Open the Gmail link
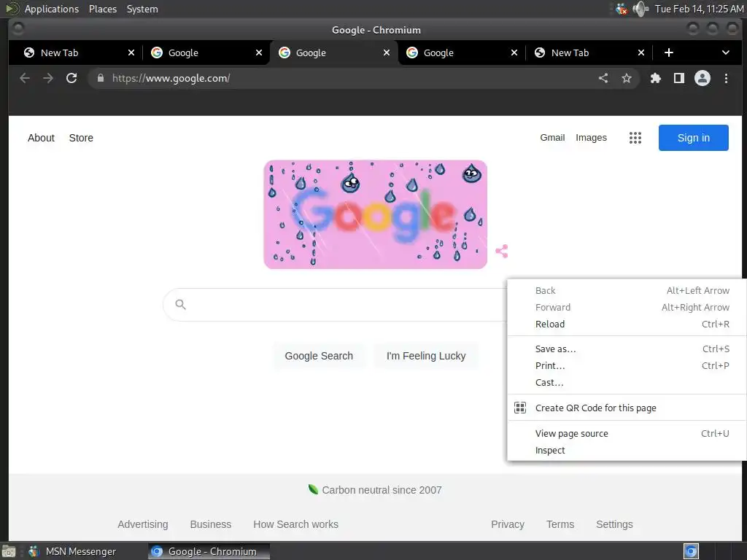 click(x=552, y=138)
